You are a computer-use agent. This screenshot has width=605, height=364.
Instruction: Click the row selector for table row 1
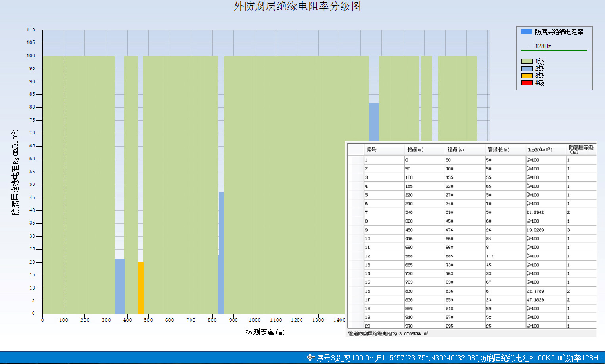[x=356, y=160]
